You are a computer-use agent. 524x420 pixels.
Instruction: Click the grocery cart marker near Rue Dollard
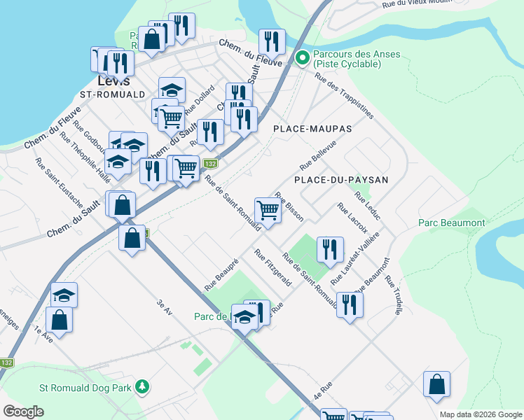point(171,120)
